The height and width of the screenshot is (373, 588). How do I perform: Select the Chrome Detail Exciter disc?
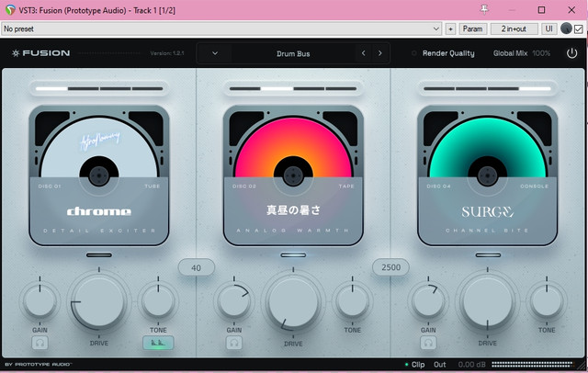click(x=99, y=175)
